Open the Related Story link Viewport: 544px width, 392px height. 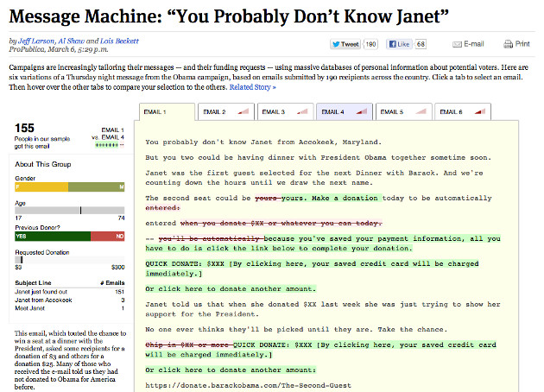tap(252, 87)
